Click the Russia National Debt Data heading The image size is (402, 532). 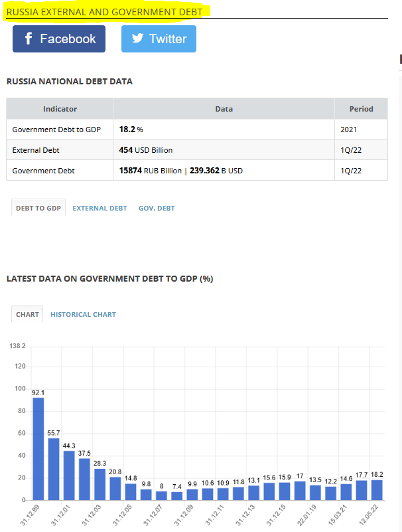coord(70,82)
